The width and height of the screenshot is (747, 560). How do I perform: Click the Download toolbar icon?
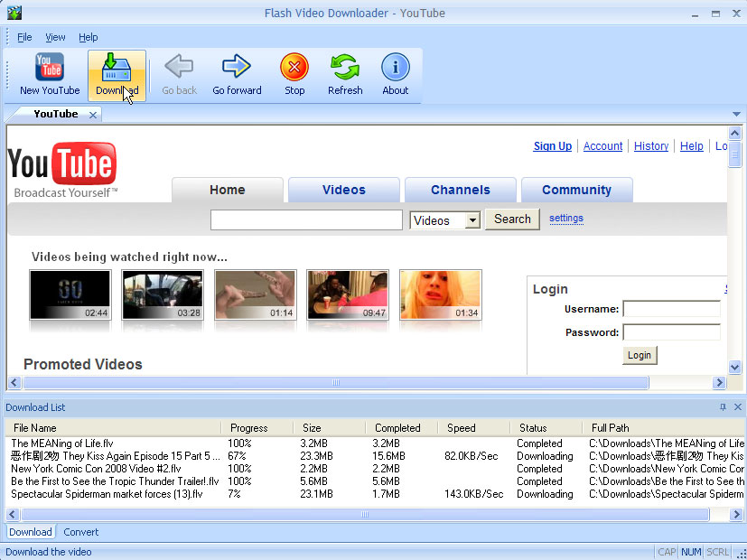[117, 67]
